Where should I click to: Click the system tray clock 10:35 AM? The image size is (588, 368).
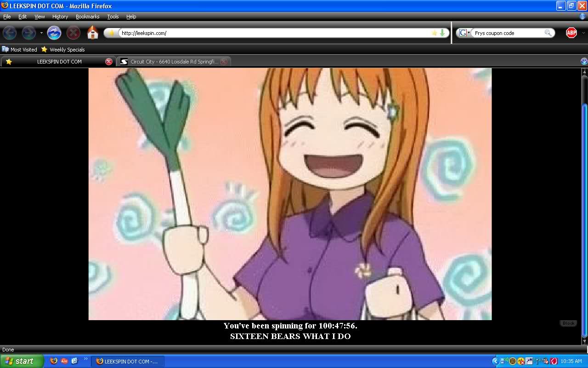571,362
